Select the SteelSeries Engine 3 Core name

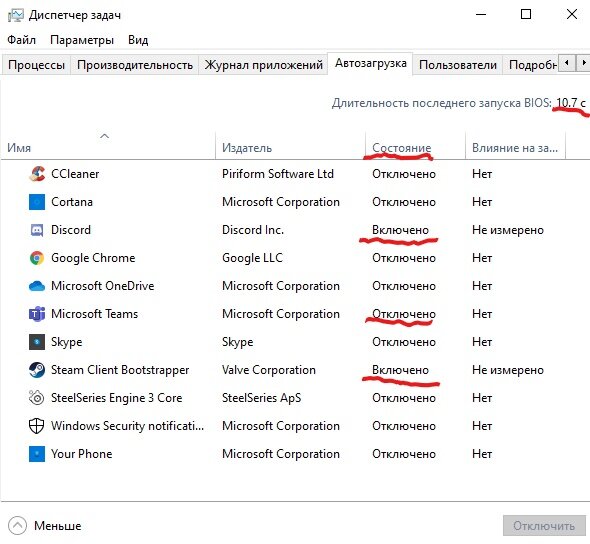(117, 398)
